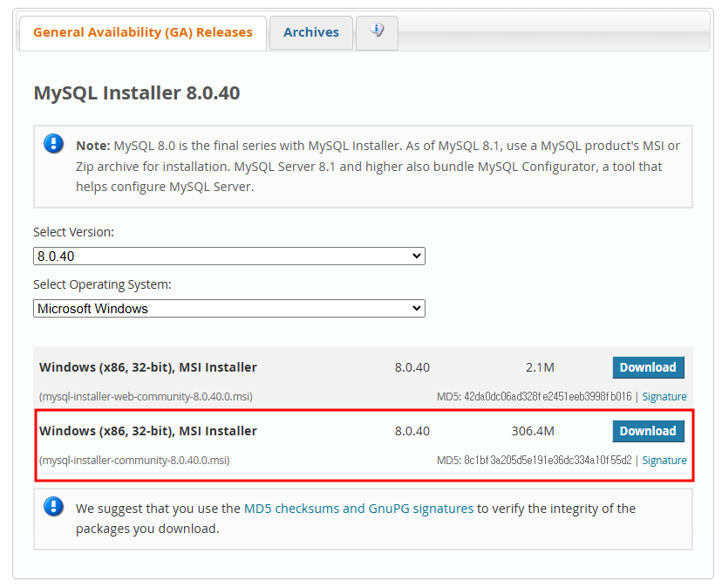This screenshot has width=722, height=588.
Task: Open Signature link for 306.4M community installer
Action: 664,461
